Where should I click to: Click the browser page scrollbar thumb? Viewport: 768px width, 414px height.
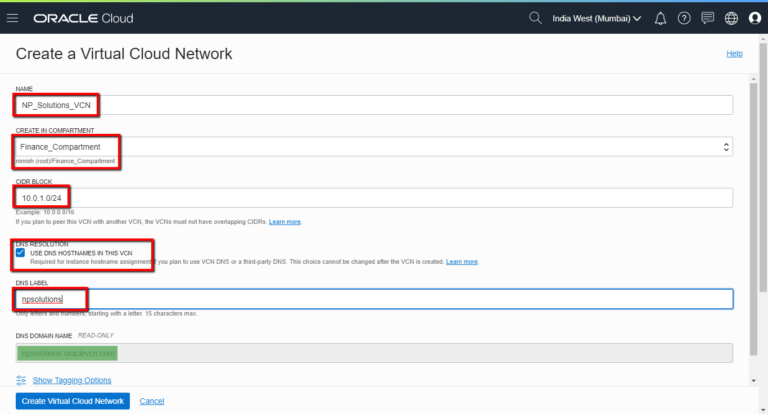tap(763, 168)
